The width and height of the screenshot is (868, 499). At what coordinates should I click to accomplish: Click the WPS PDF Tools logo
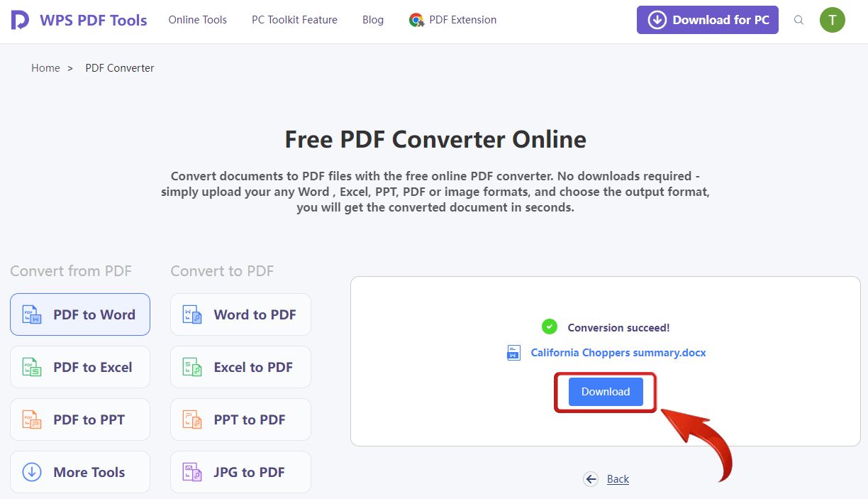coord(78,20)
